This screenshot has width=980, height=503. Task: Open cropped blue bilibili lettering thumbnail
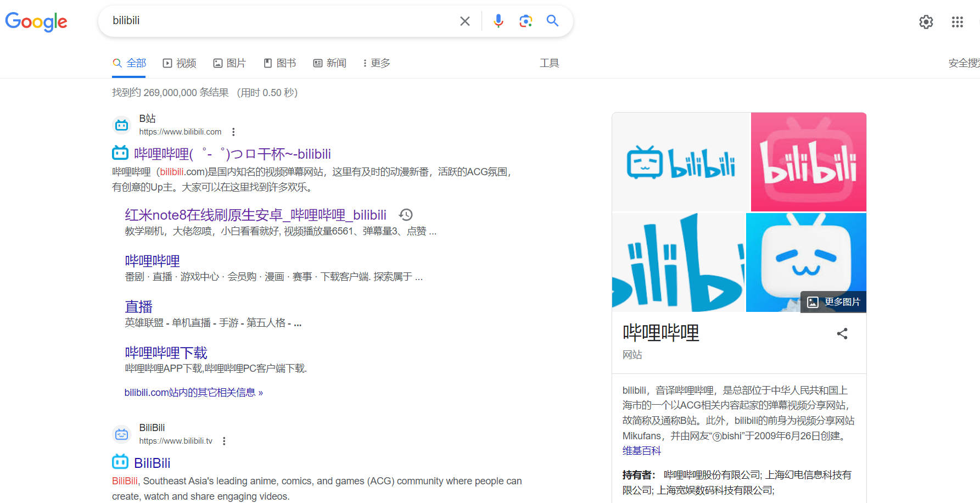(x=679, y=262)
